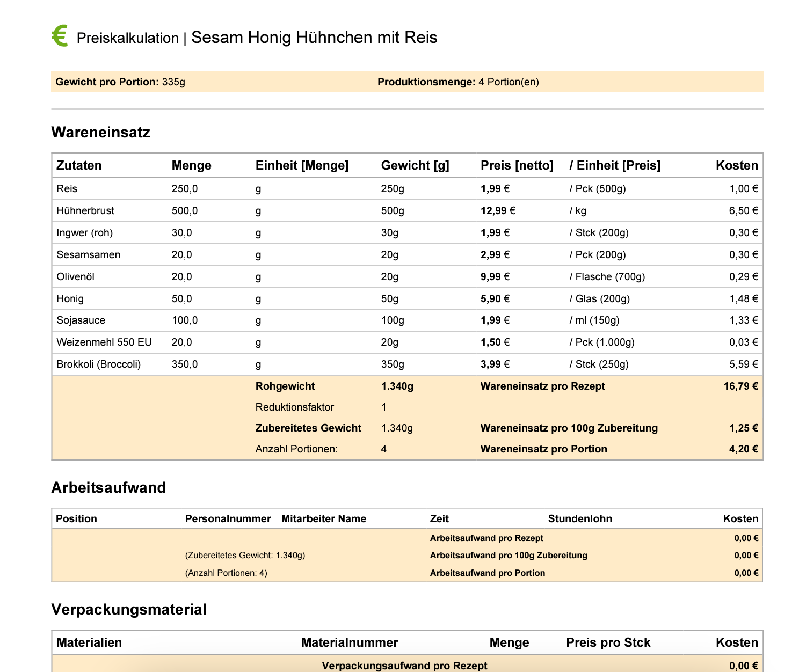This screenshot has width=799, height=672.
Task: Click the 'Preis [netto]' column header
Action: (517, 165)
